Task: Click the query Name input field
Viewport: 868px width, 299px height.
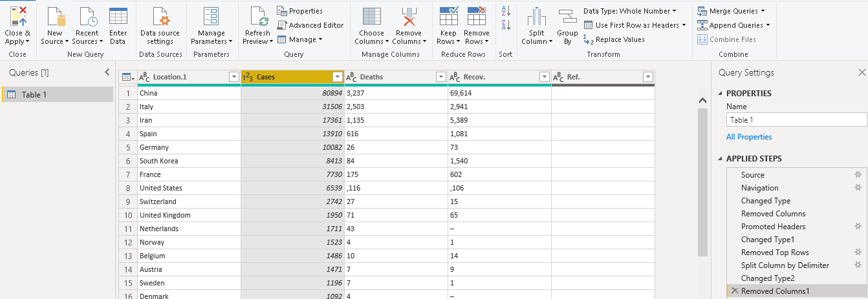Action: pos(796,120)
